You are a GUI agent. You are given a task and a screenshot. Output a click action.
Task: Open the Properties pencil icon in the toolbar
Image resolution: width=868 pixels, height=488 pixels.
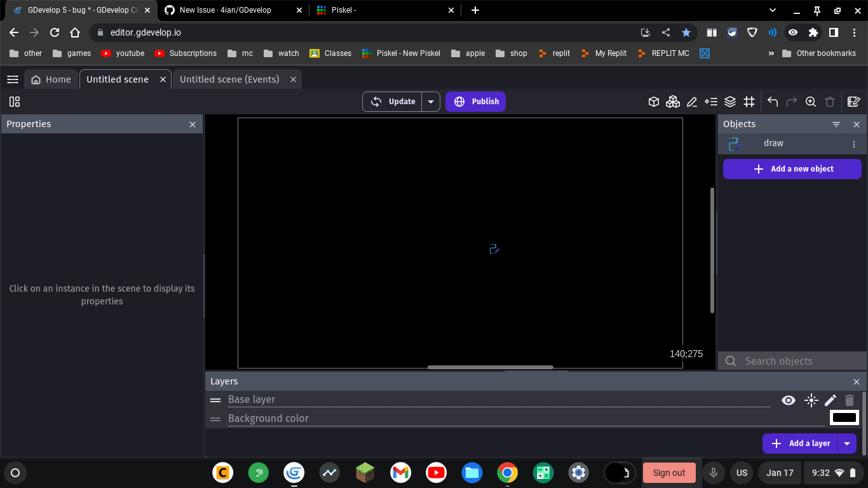[x=692, y=101]
